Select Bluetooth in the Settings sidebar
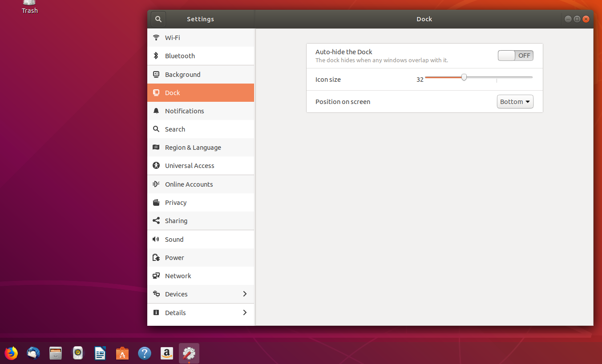This screenshot has width=602, height=364. [x=180, y=56]
